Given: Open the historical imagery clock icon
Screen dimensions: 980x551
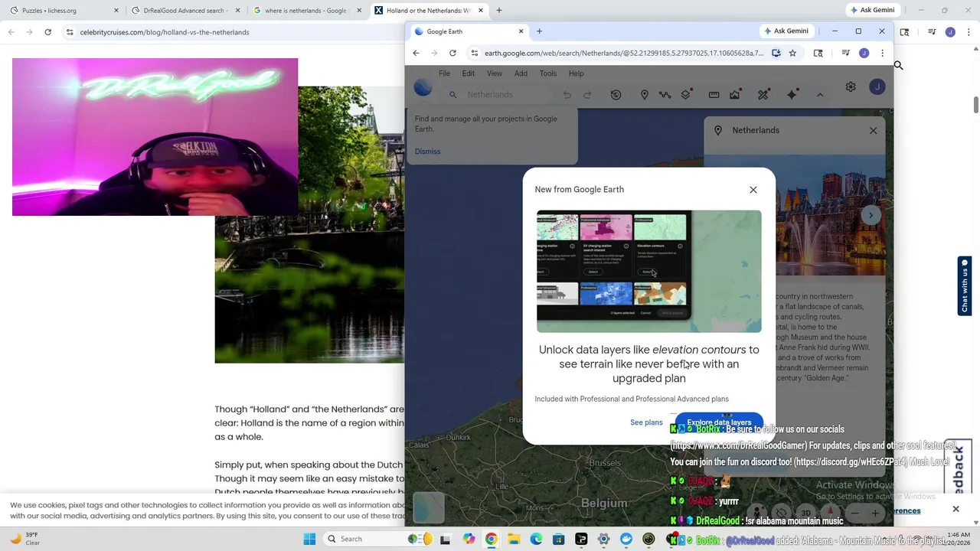Looking at the screenshot, I should (x=616, y=95).
